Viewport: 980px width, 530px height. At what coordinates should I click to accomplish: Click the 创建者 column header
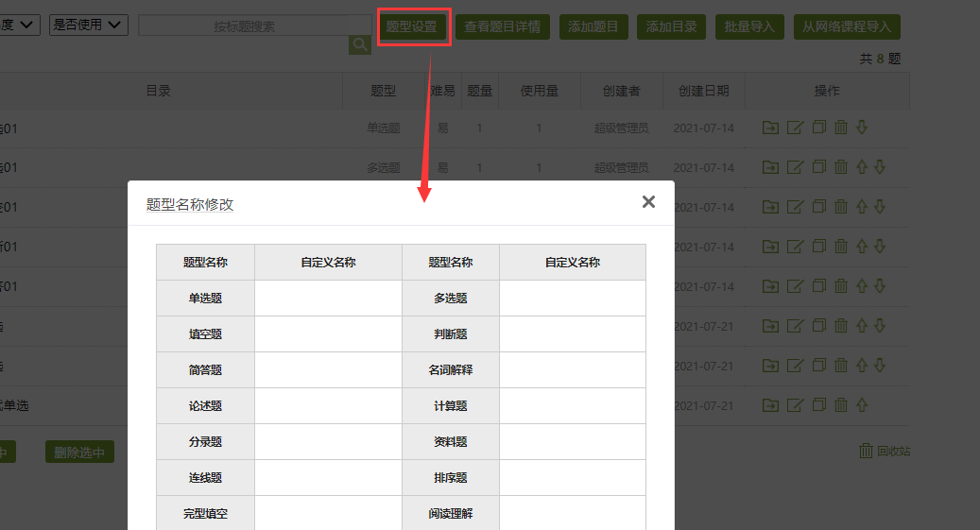(x=621, y=92)
